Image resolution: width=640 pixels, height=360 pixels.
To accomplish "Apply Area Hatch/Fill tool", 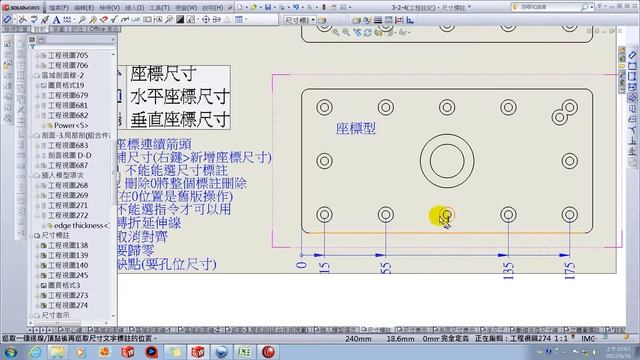I will [180, 19].
